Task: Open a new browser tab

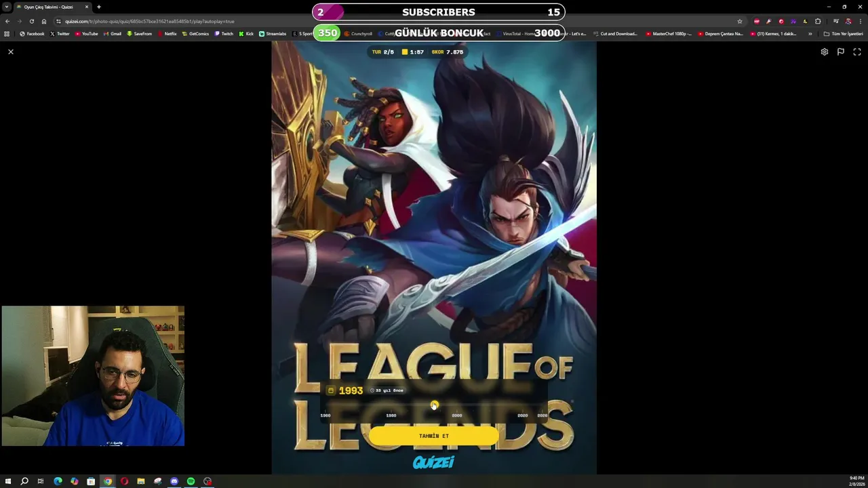Action: pyautogui.click(x=99, y=7)
